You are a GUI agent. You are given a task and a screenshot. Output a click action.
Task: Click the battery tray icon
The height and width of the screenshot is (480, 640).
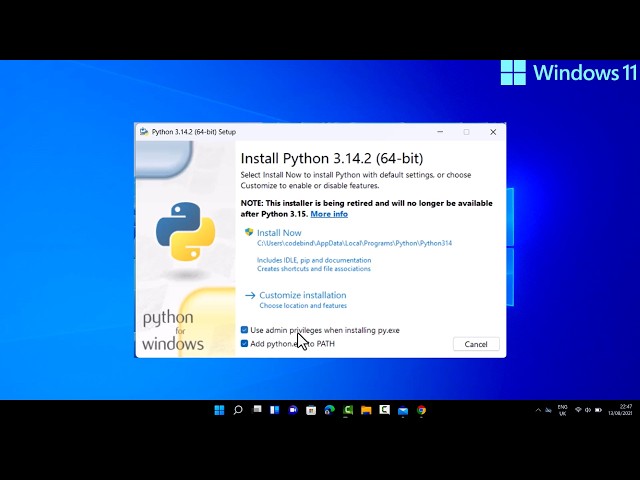[598, 410]
